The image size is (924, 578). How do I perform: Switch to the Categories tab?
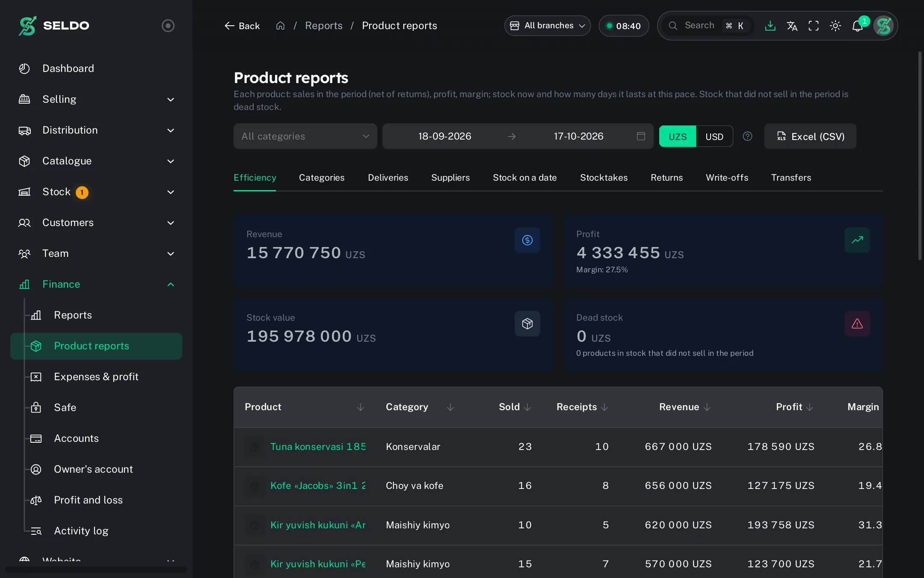tap(322, 178)
